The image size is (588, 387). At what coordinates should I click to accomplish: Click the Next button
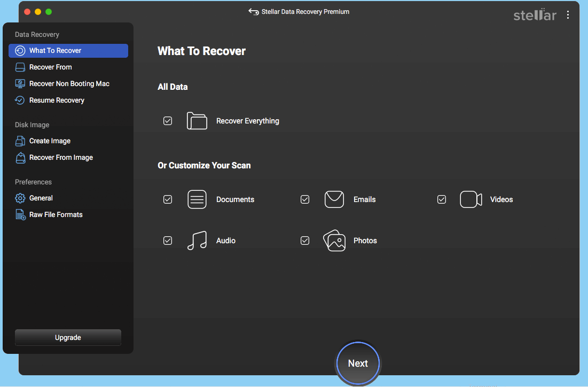(358, 363)
